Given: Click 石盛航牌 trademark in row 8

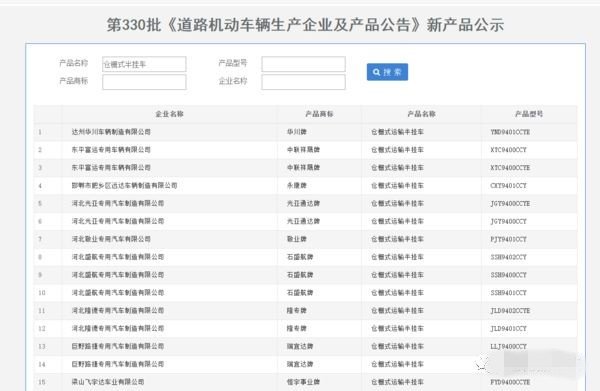Looking at the screenshot, I should [x=300, y=257].
